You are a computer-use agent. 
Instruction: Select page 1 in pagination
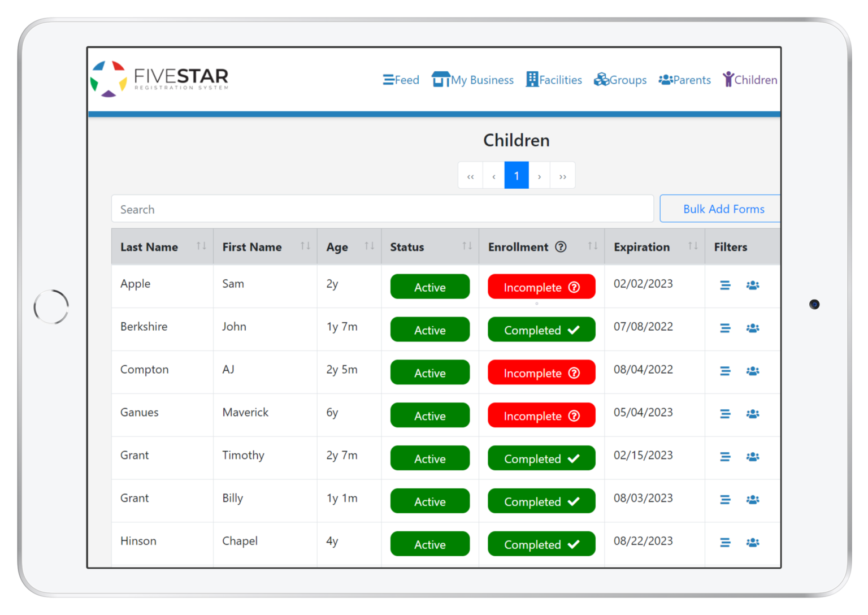516,175
